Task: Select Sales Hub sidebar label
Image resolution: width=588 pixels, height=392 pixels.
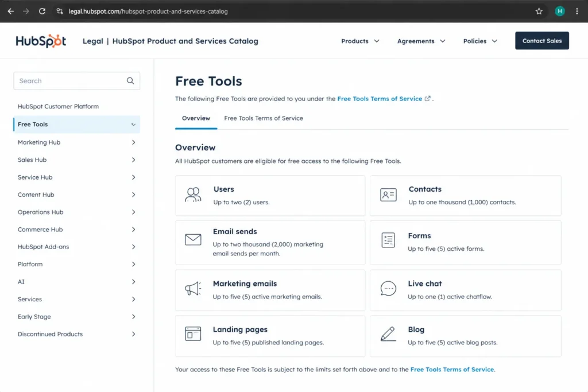Action: (32, 160)
